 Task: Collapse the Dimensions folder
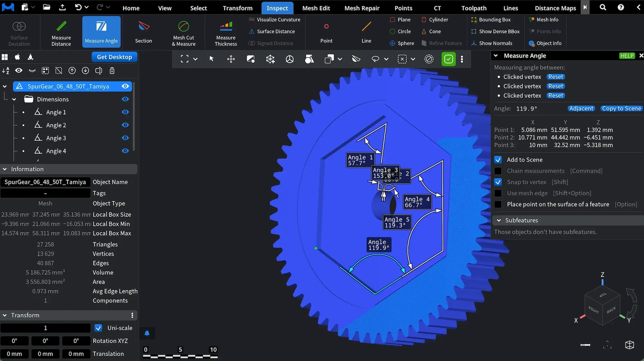point(14,99)
